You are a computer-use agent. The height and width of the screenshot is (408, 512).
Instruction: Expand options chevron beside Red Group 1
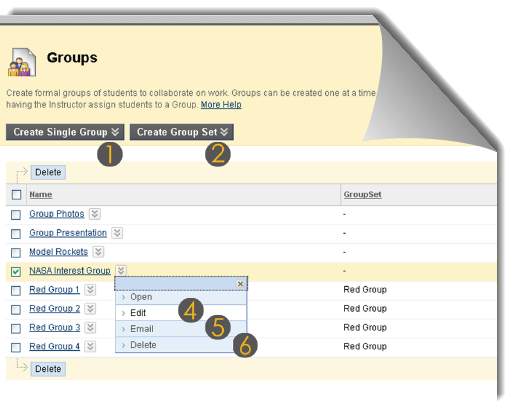pyautogui.click(x=90, y=290)
